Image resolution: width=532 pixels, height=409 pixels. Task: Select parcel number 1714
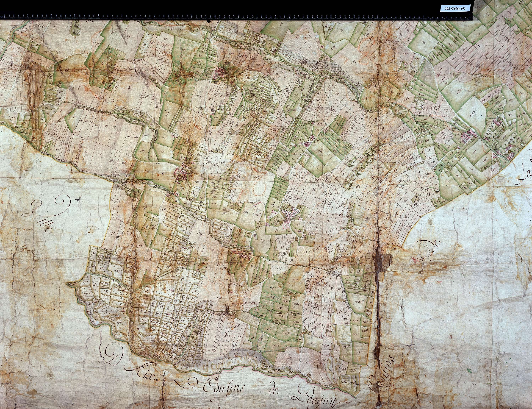(x=447, y=181)
